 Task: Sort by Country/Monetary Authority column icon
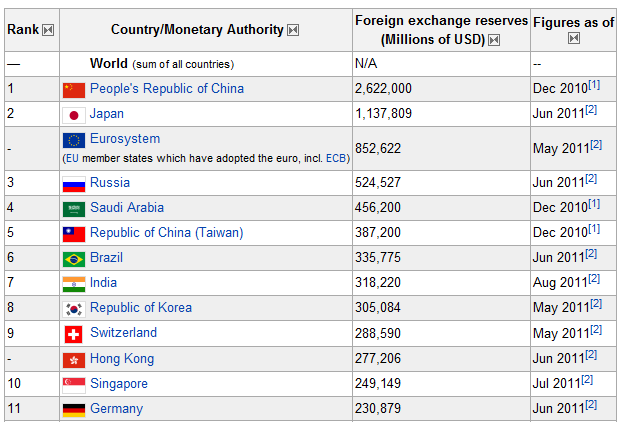click(x=293, y=30)
